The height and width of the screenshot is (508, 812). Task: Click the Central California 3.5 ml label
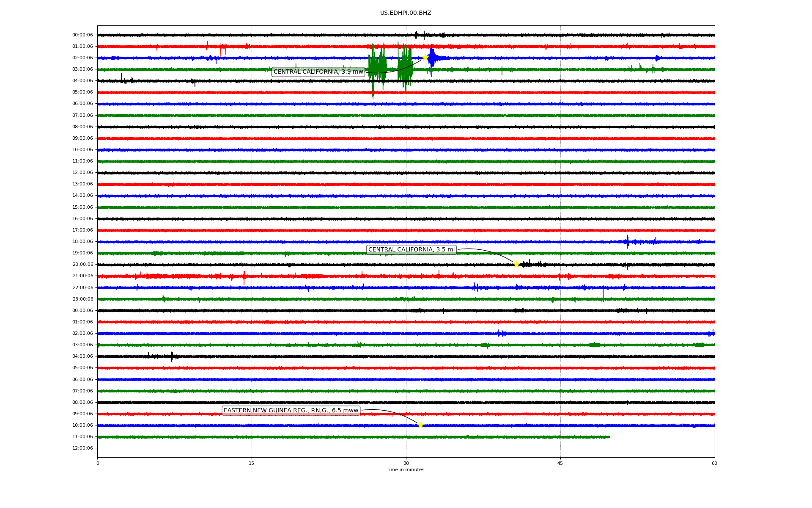(411, 250)
